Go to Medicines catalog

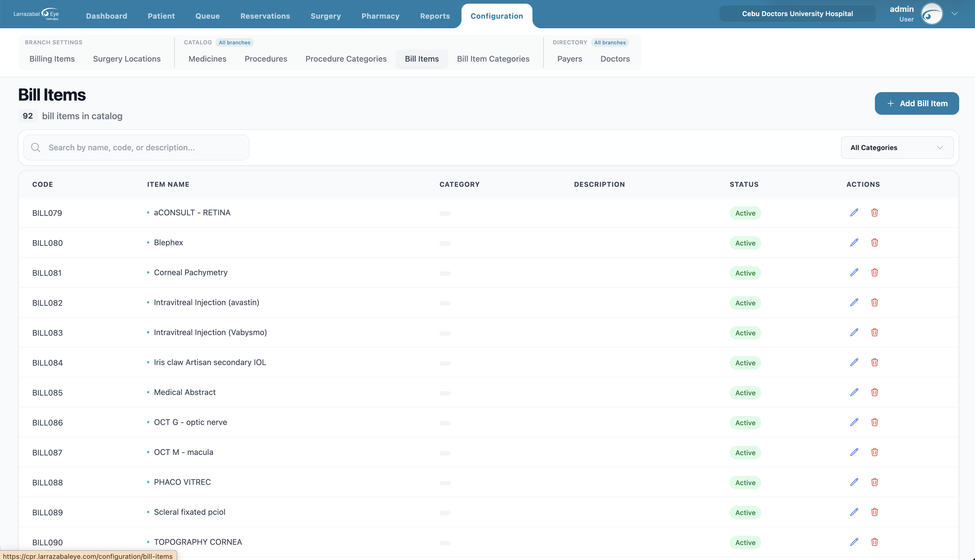coord(207,59)
